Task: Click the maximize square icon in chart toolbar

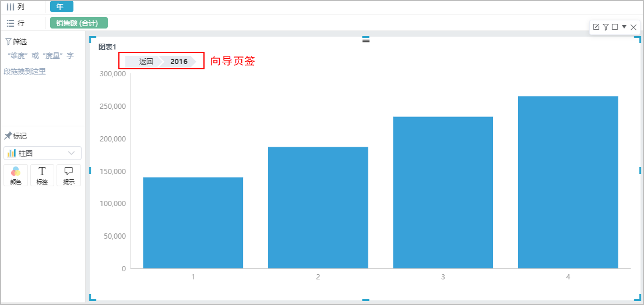Action: pos(615,27)
